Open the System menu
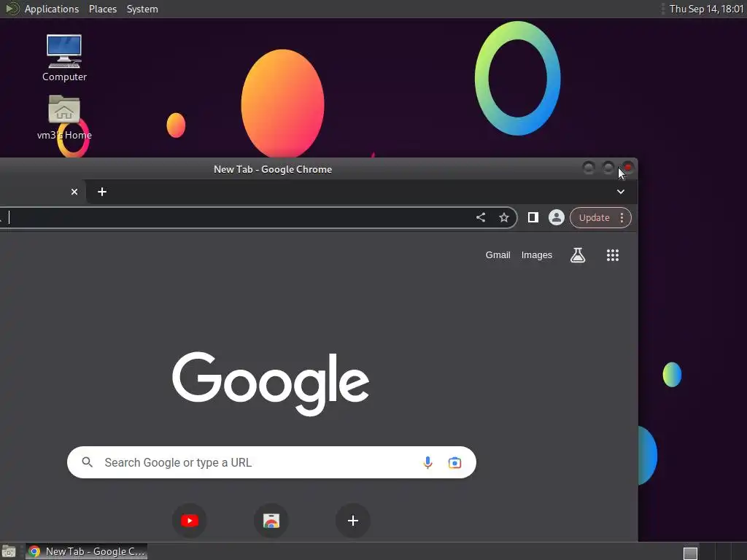 point(142,9)
